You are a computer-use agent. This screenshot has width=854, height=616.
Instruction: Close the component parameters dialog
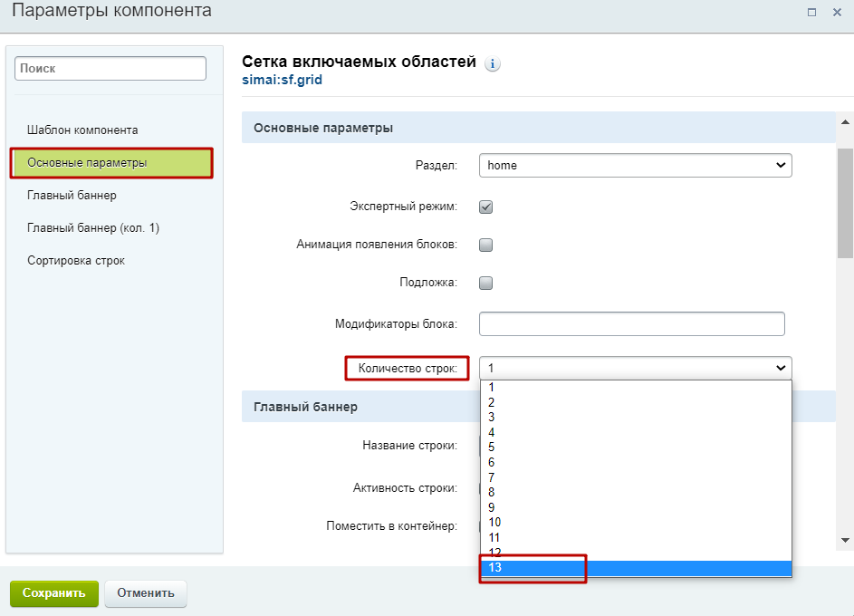[x=837, y=12]
